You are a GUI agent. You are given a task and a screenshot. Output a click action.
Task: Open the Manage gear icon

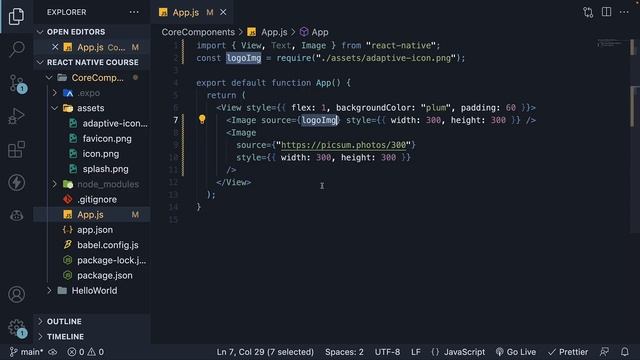(x=16, y=327)
